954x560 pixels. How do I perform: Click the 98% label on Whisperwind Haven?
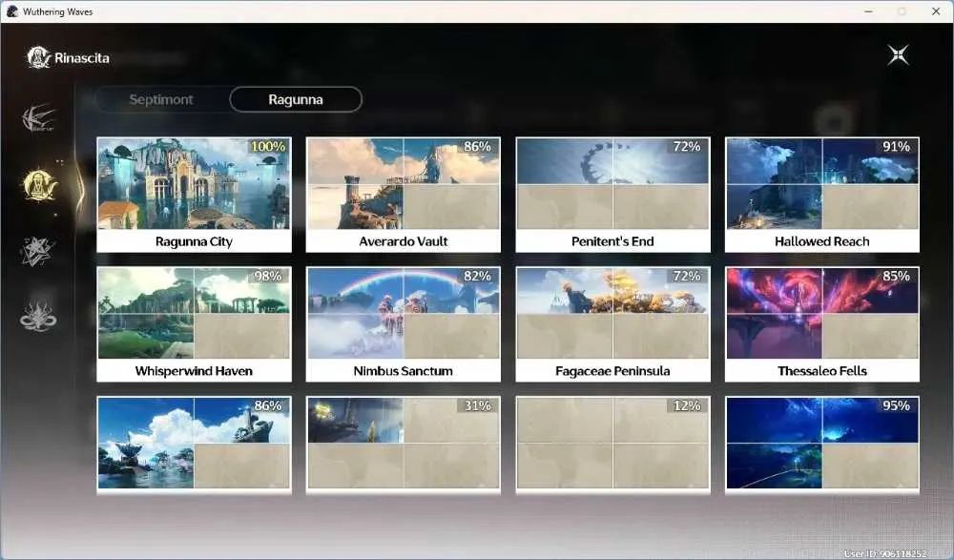pyautogui.click(x=268, y=276)
